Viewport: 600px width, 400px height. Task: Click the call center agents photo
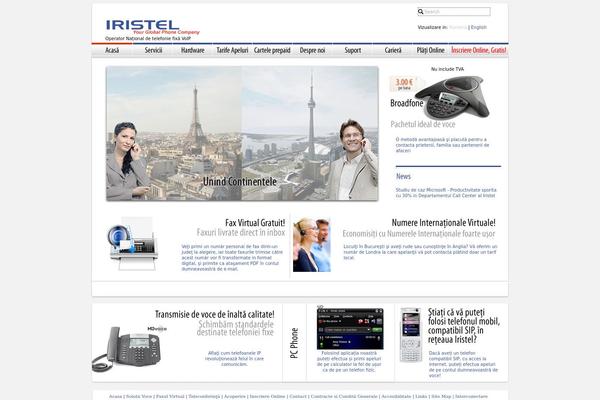click(311, 245)
